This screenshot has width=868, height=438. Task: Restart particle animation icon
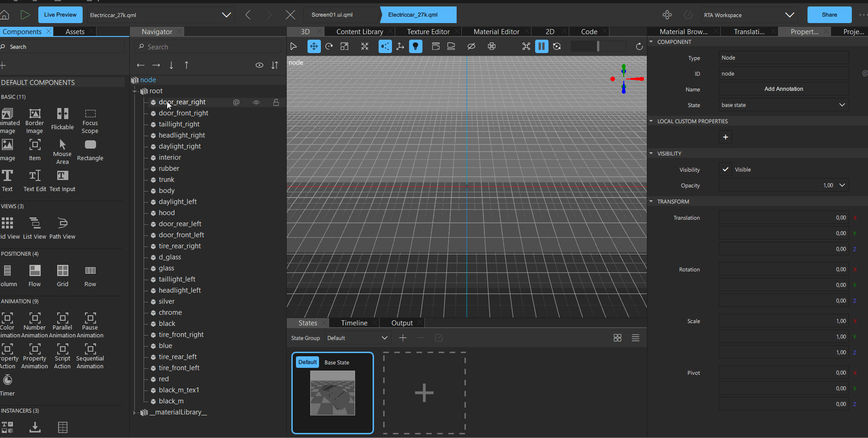click(x=557, y=46)
